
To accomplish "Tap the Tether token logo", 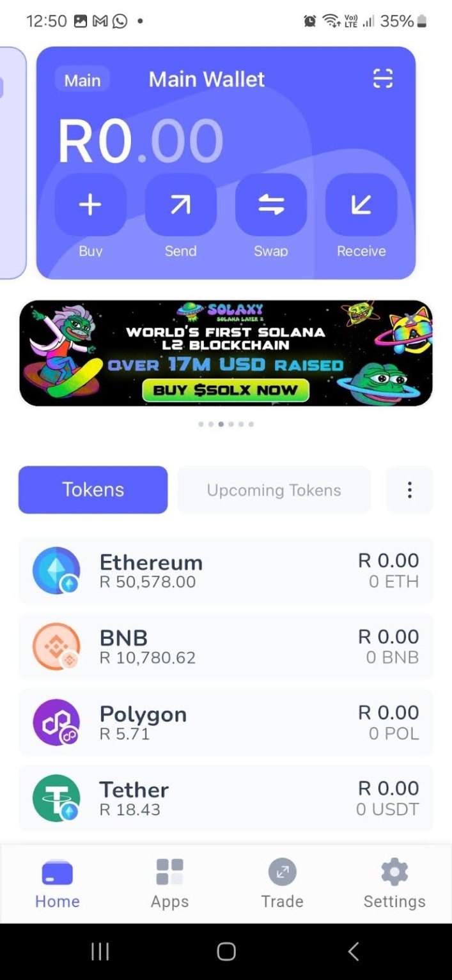I will pyautogui.click(x=56, y=799).
